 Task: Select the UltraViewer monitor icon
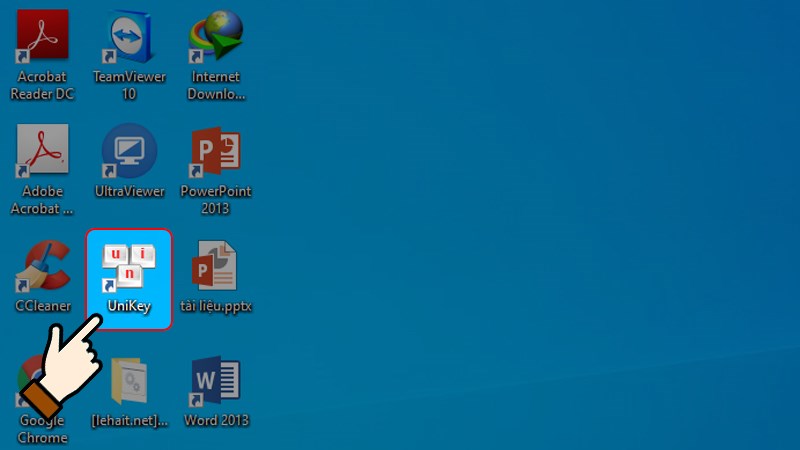(x=128, y=150)
